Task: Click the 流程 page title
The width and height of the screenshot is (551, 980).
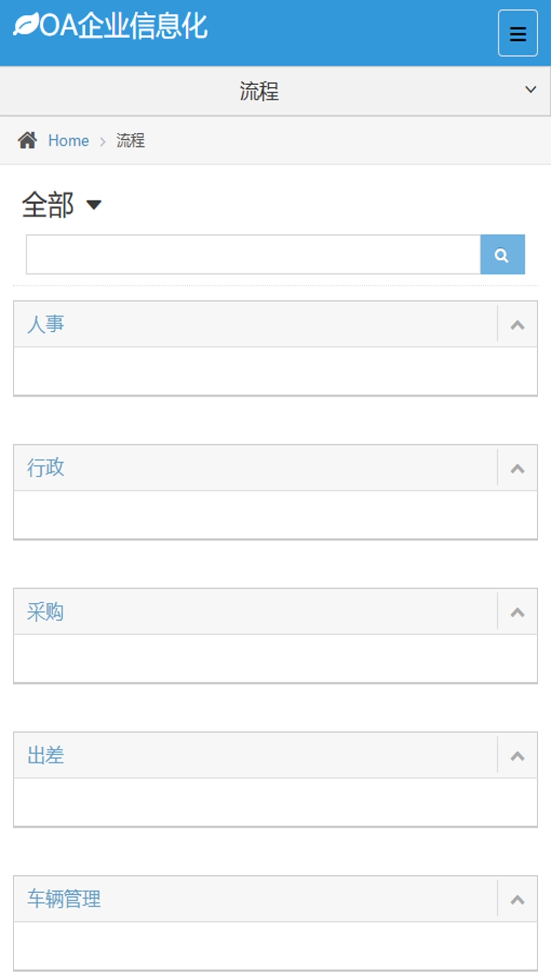Action: point(259,91)
